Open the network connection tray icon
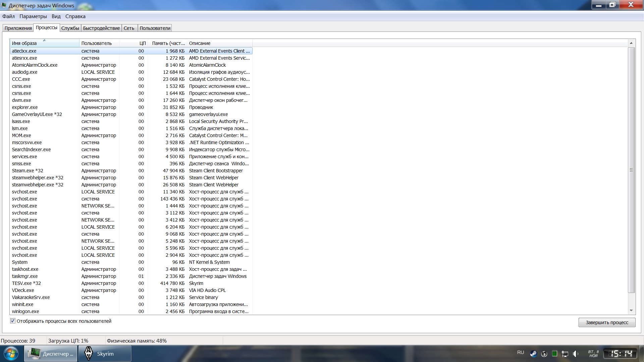The image size is (644, 362). pyautogui.click(x=565, y=354)
